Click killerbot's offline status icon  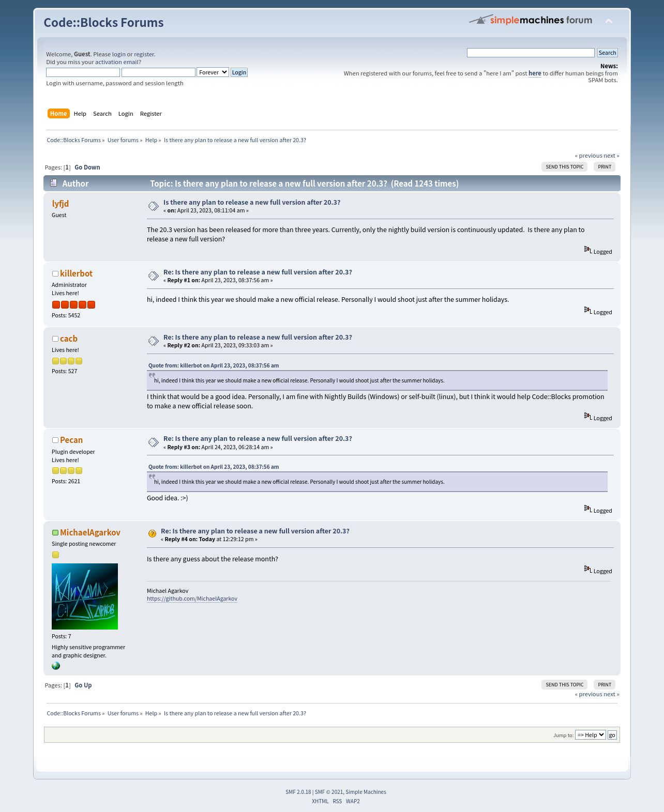pos(55,273)
